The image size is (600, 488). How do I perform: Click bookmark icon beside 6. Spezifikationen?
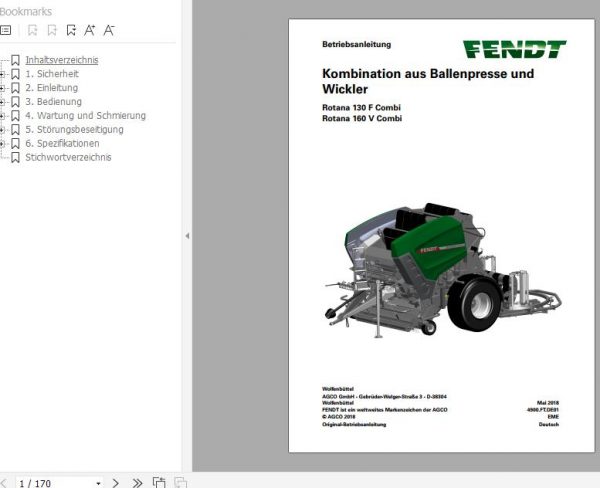(15, 144)
